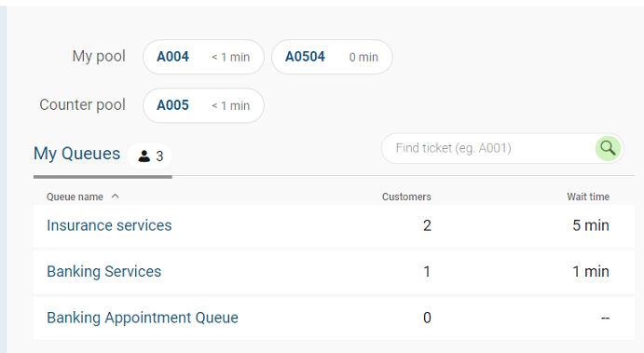Screen dimensions: 644x353
Task: Click the '0 min' wait on ticket A0504
Action: [x=363, y=57]
